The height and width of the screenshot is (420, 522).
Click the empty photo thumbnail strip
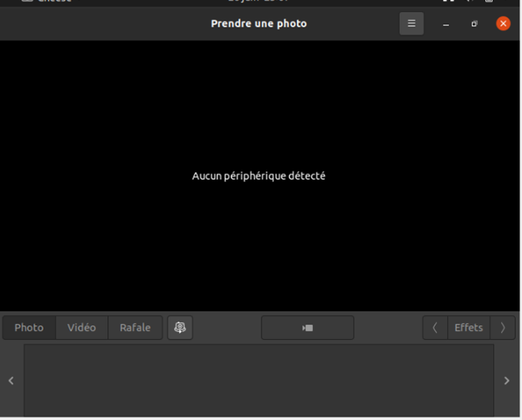click(258, 380)
